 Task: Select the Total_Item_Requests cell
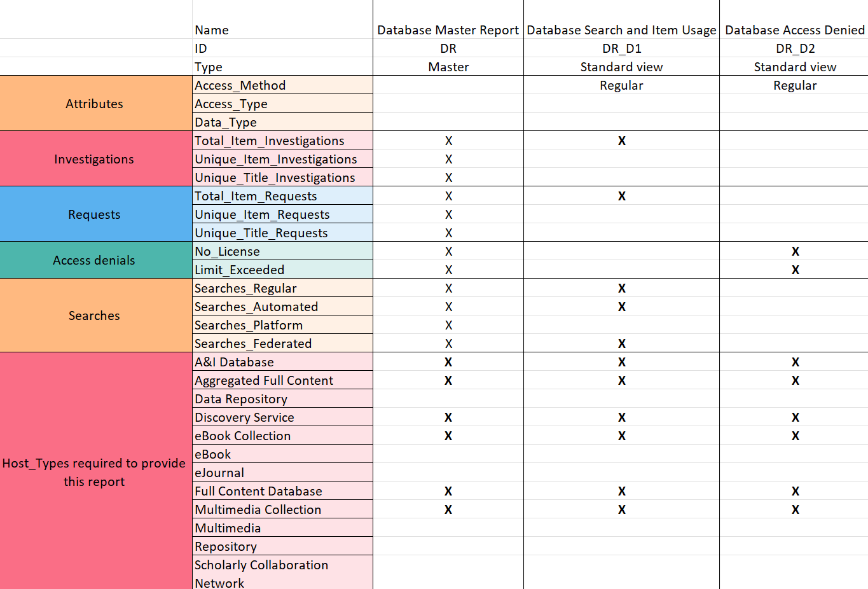coord(282,196)
